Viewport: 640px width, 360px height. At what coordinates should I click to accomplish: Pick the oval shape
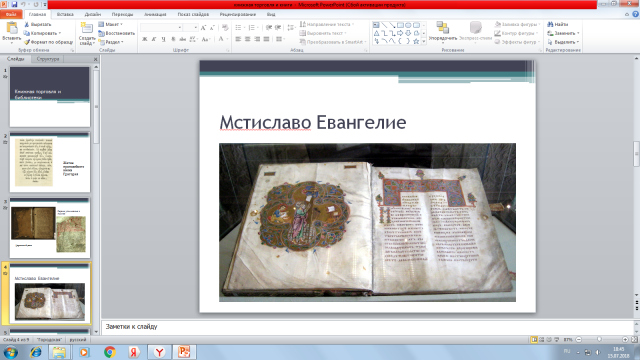point(408,25)
